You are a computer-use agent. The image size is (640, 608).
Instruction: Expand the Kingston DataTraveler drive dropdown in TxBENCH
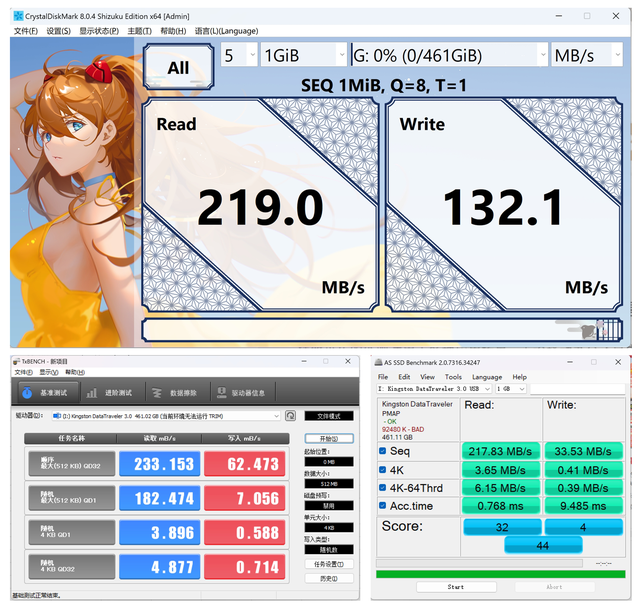pos(166,416)
